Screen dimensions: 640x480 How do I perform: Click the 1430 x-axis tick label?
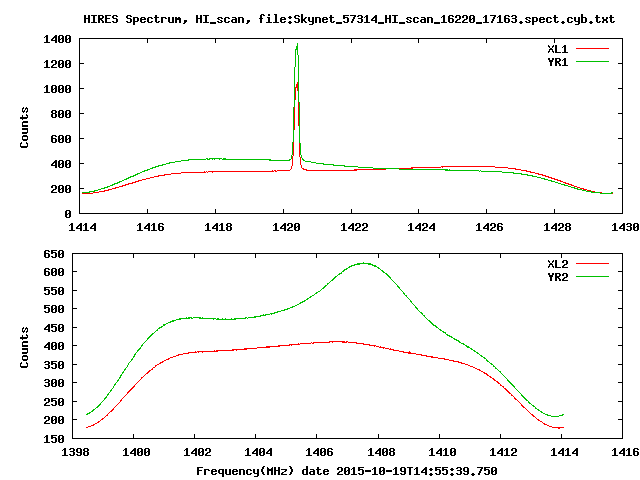(625, 227)
